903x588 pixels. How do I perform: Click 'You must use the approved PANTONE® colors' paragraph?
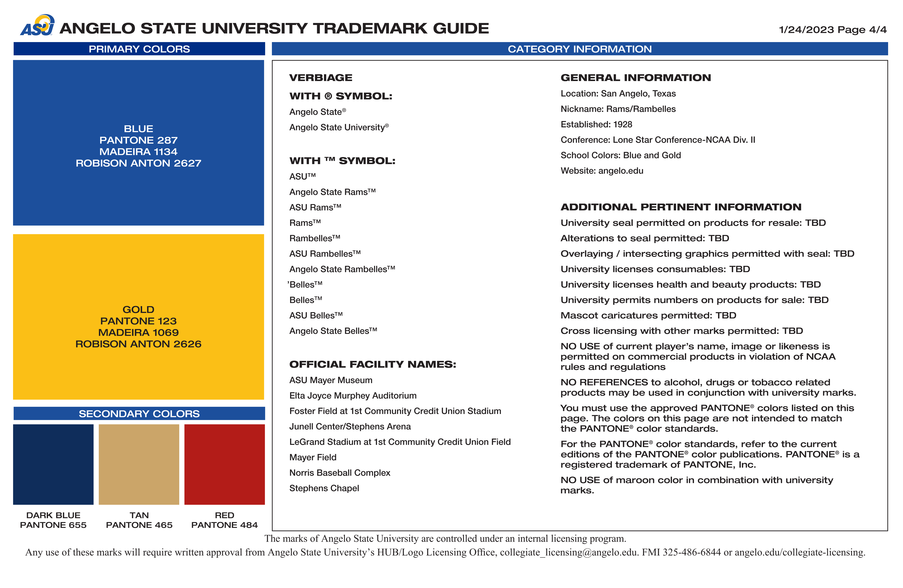coord(707,418)
